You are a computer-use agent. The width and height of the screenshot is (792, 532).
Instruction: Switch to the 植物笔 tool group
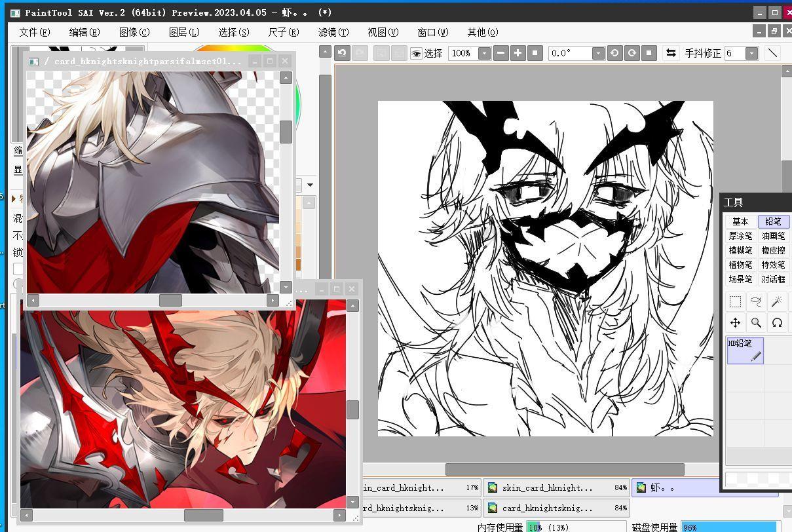pyautogui.click(x=740, y=265)
